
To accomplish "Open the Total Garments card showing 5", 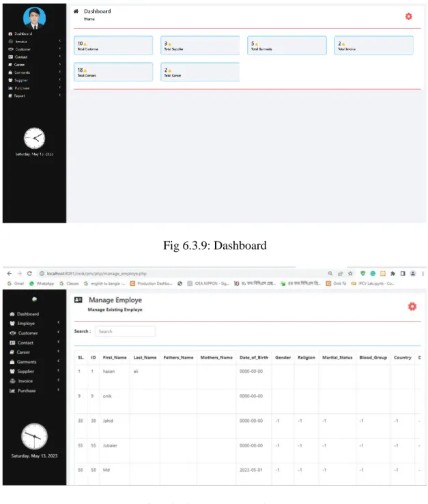I will [287, 45].
